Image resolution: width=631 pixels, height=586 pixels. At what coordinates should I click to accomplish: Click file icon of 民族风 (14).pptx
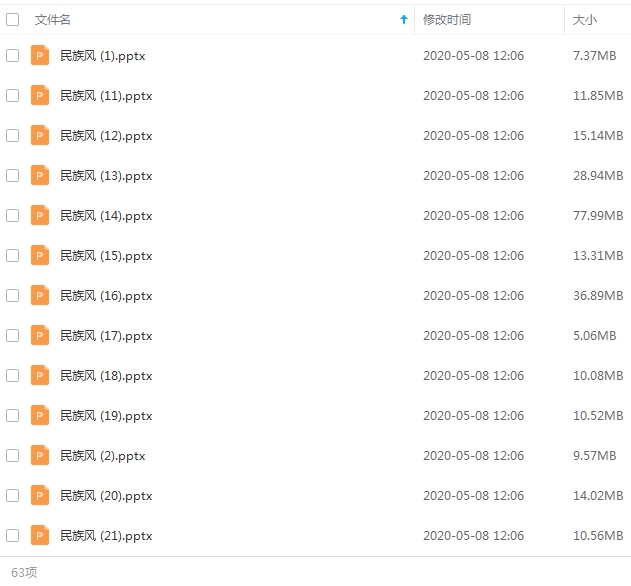coord(40,215)
